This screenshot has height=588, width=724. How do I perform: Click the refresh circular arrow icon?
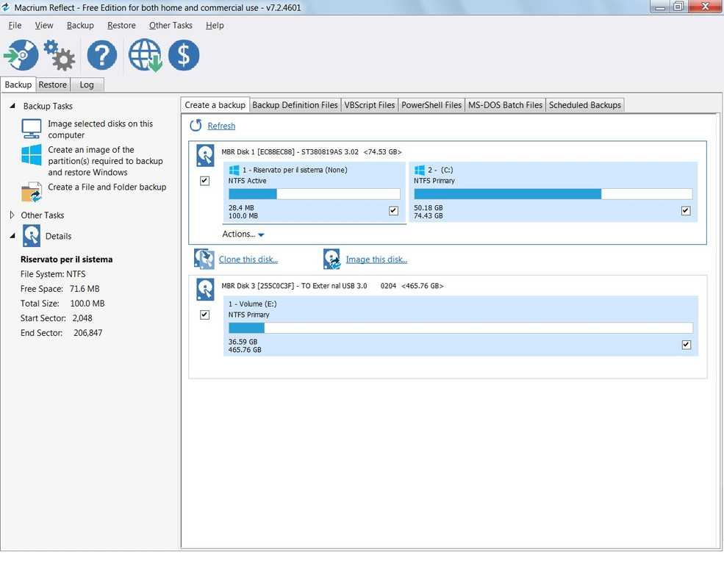[x=196, y=126]
